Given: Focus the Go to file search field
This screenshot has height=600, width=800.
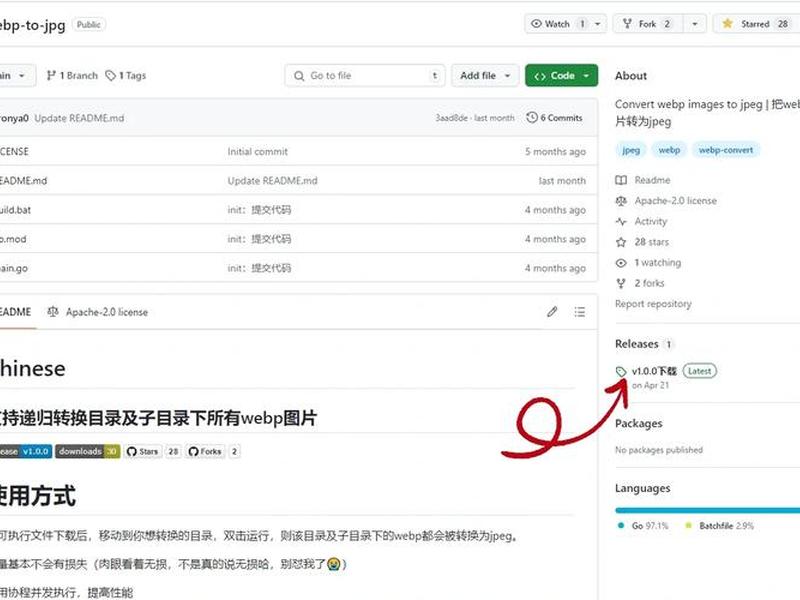Looking at the screenshot, I should [365, 76].
